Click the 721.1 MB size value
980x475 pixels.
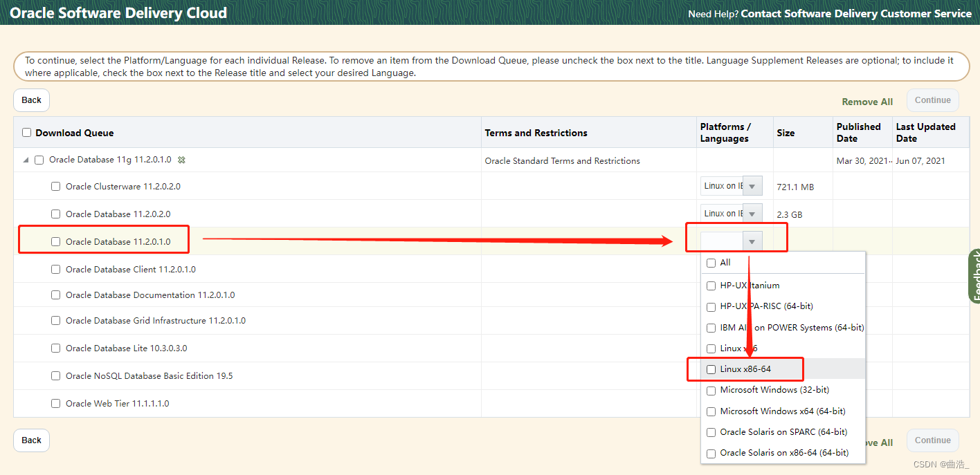pos(795,187)
